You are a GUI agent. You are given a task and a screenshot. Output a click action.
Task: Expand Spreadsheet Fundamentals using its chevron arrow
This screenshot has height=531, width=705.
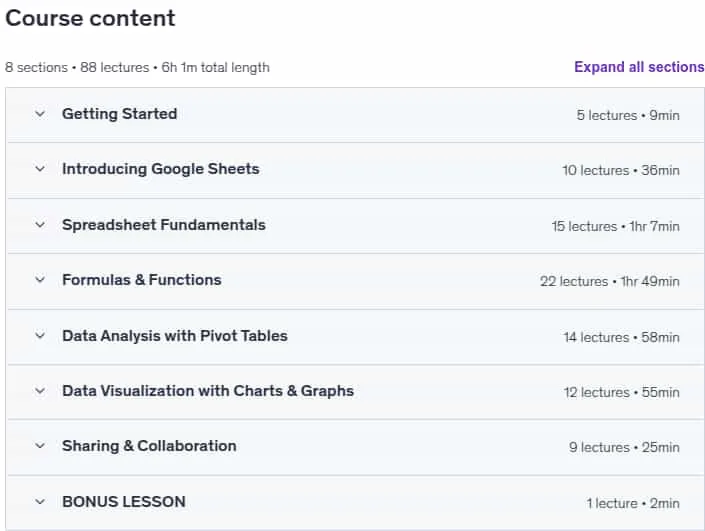click(x=40, y=225)
